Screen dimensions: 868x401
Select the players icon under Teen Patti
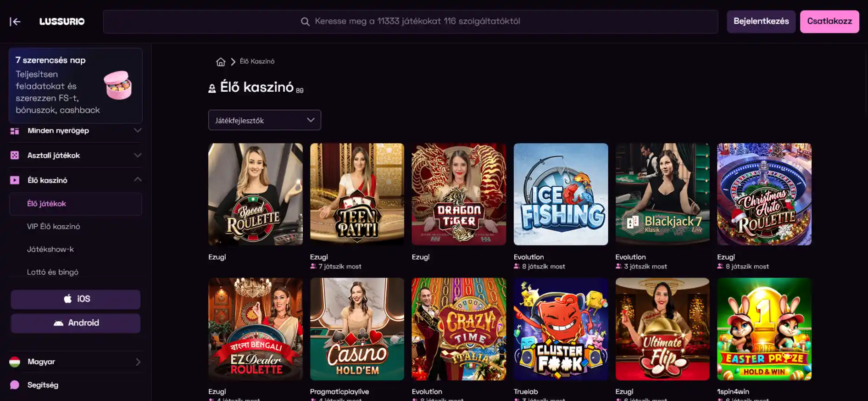[313, 267]
